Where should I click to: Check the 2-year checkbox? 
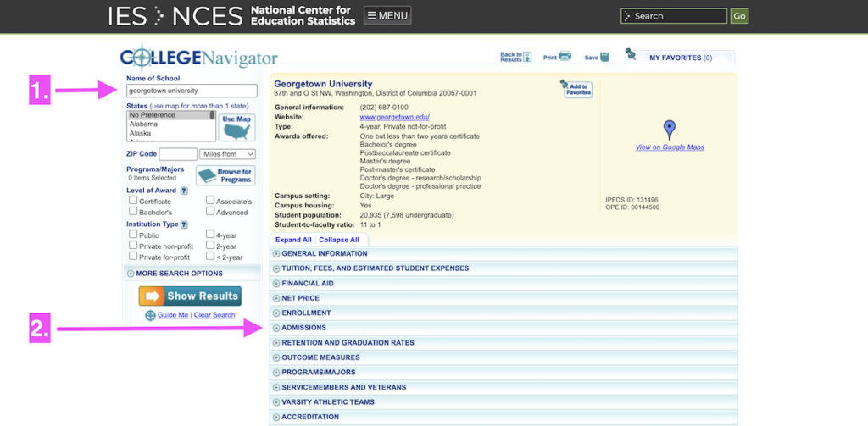pos(210,245)
